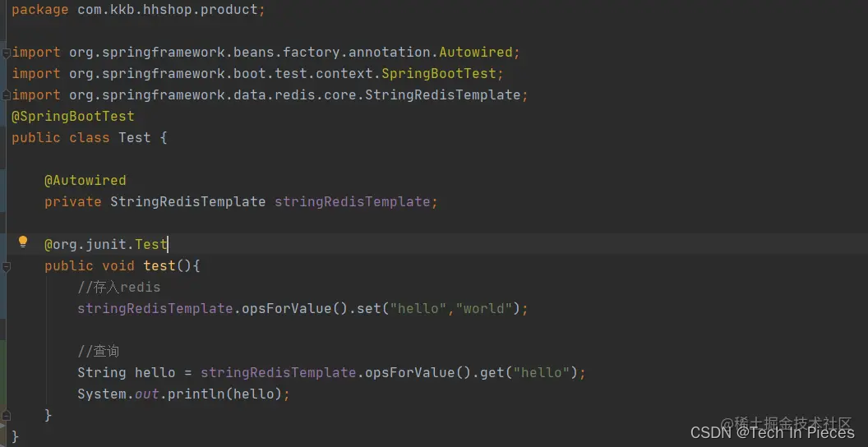
Task: Click the 'void' keyword
Action: point(118,266)
